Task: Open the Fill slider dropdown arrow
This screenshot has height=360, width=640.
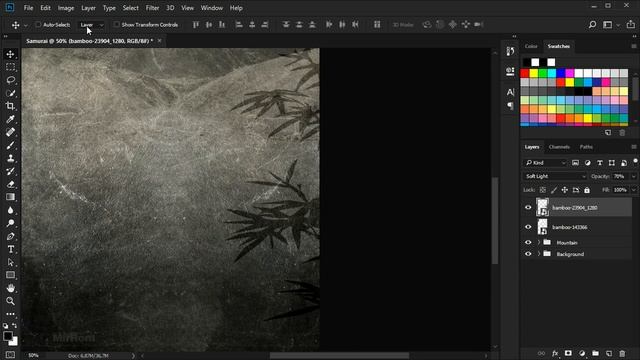Action: click(x=633, y=190)
